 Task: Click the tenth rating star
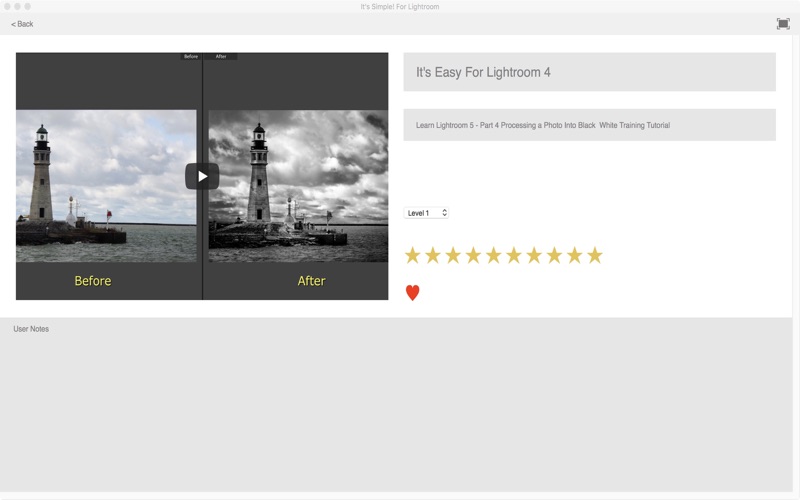[x=595, y=255]
